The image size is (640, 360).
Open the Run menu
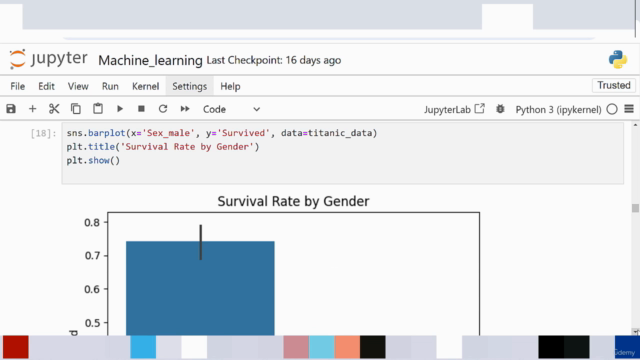110,87
